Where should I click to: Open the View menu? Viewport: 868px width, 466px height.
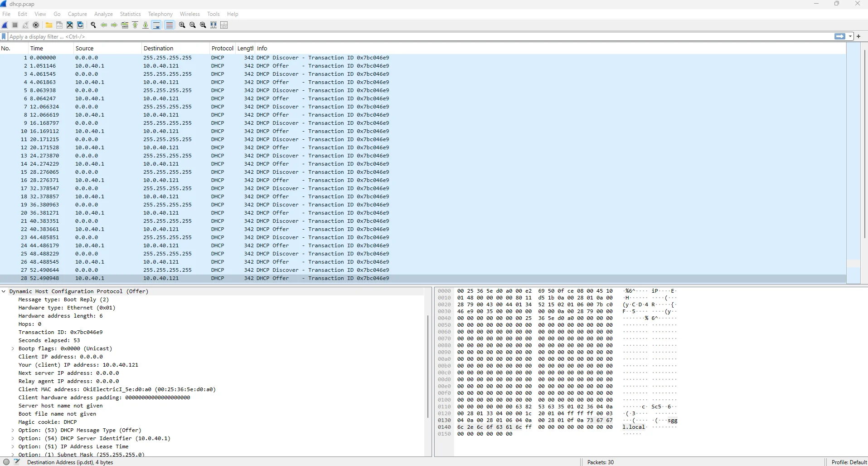click(x=40, y=14)
